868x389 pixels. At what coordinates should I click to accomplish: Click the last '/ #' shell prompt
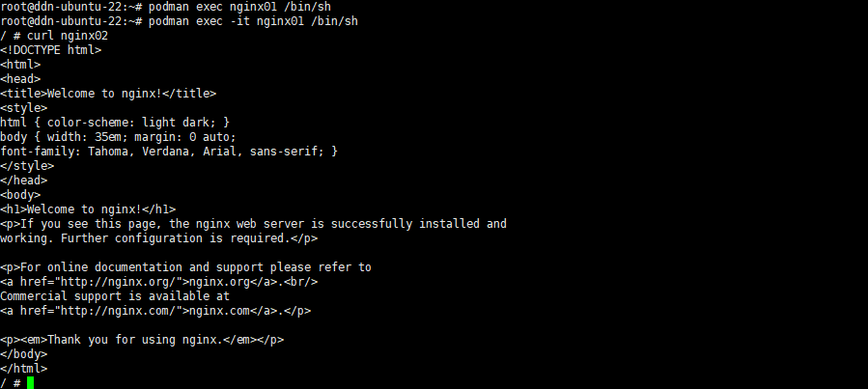(11, 383)
